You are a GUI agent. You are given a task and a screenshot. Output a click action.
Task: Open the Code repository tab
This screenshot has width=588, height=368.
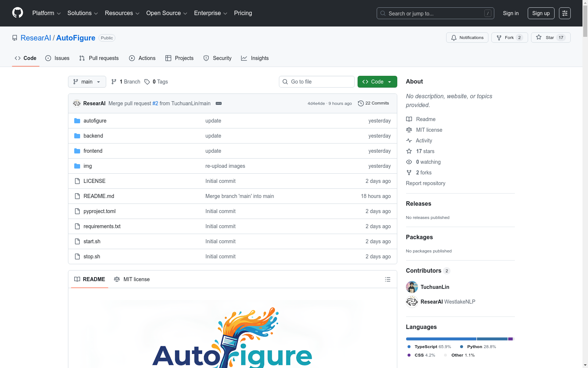point(26,58)
